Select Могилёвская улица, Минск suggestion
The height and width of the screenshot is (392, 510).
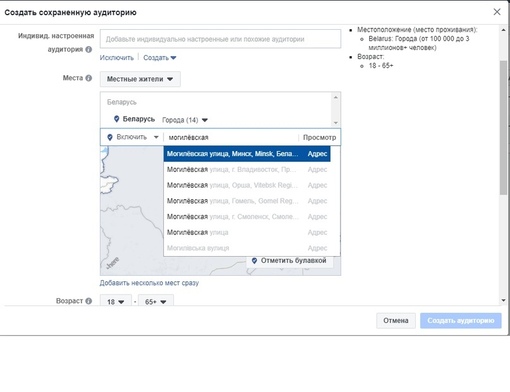point(247,154)
